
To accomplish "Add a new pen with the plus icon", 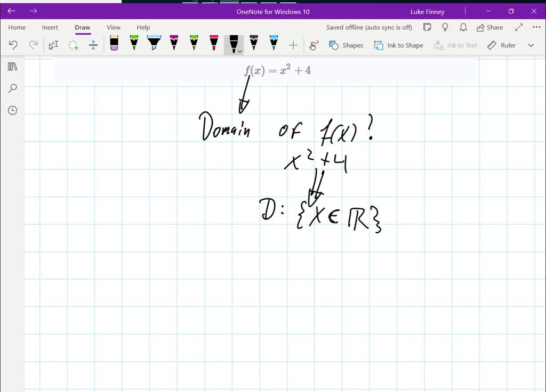I will tap(293, 45).
